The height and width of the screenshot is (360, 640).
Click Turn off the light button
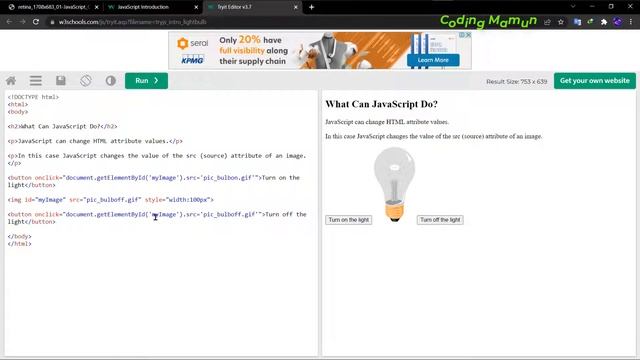coord(440,220)
